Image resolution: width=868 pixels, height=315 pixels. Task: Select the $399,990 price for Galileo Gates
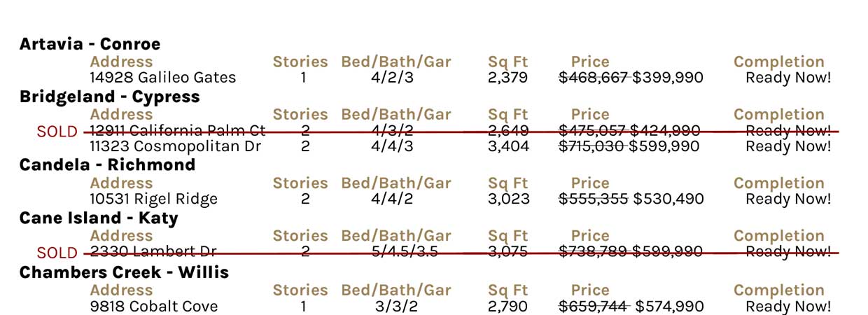pyautogui.click(x=668, y=78)
